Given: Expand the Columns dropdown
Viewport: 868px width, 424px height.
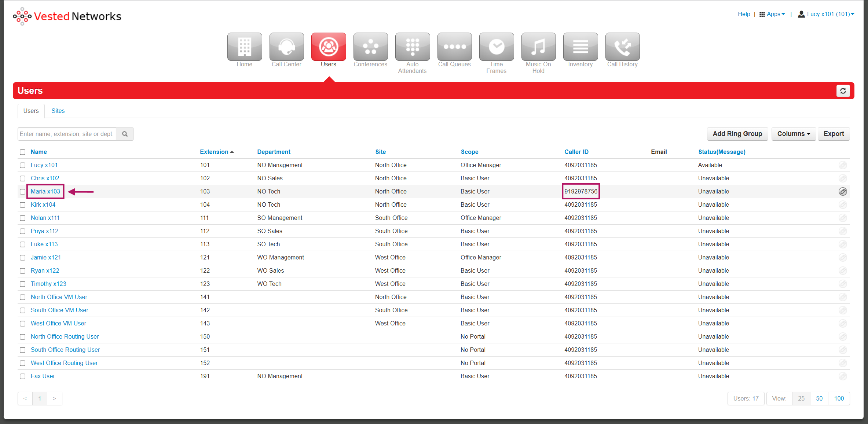Looking at the screenshot, I should [794, 134].
